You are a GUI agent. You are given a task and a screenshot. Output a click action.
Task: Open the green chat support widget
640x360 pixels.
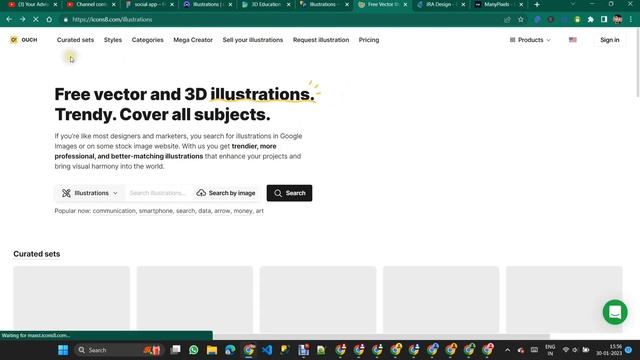point(615,312)
